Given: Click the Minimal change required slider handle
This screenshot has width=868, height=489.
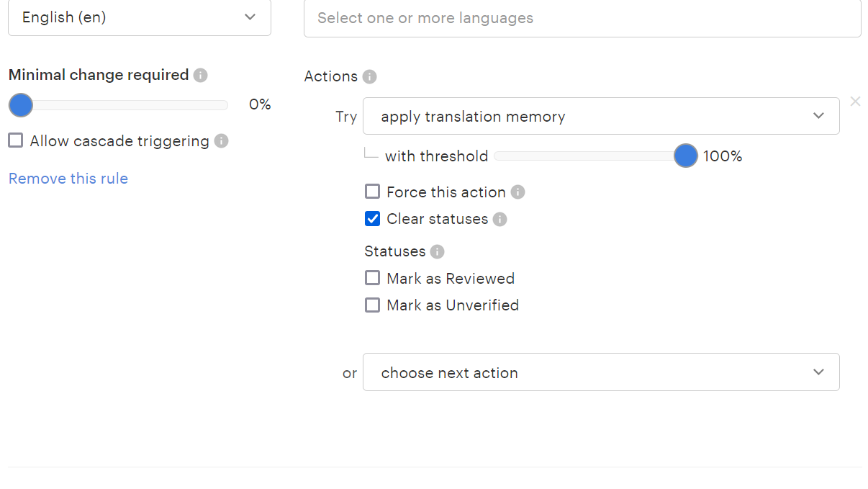Looking at the screenshot, I should (x=21, y=105).
